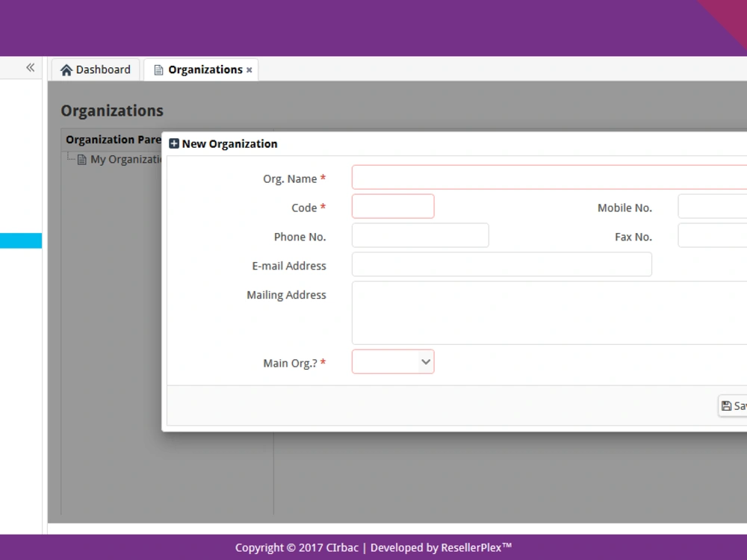This screenshot has height=560, width=747.
Task: Click the plus icon beside New Organization title
Action: point(173,143)
